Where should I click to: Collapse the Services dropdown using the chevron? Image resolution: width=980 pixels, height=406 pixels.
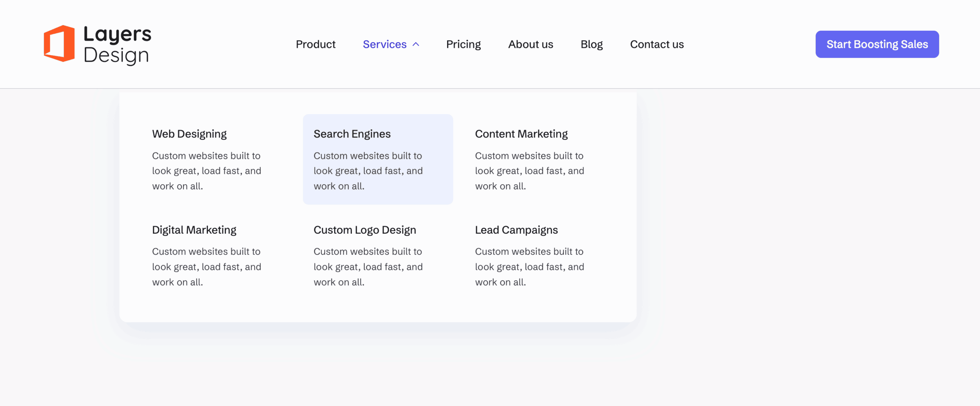point(416,44)
